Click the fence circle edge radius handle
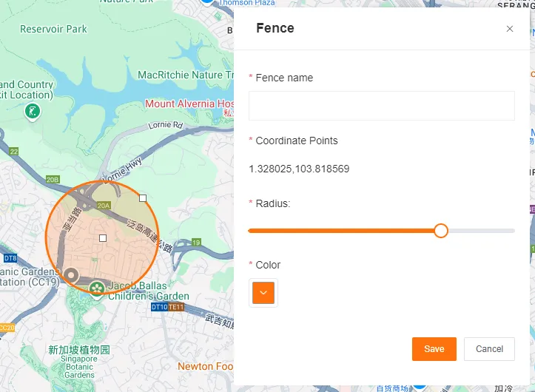The width and height of the screenshot is (535, 392). click(143, 198)
